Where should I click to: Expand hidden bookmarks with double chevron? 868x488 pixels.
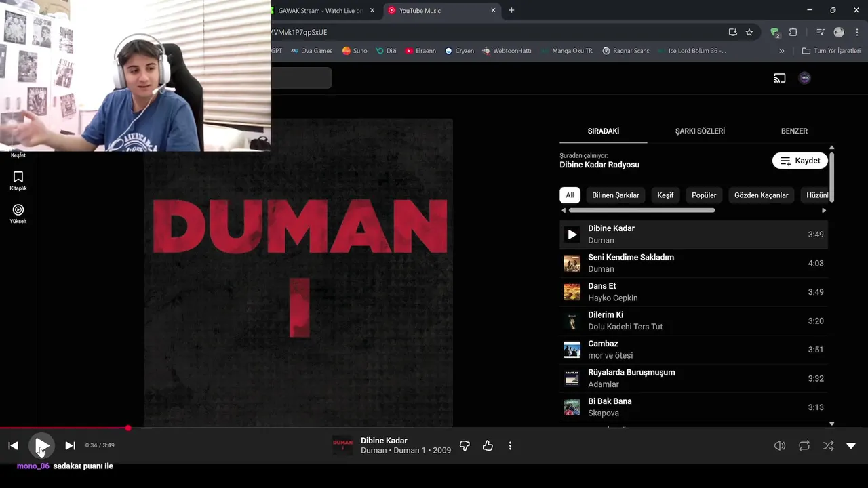click(782, 51)
